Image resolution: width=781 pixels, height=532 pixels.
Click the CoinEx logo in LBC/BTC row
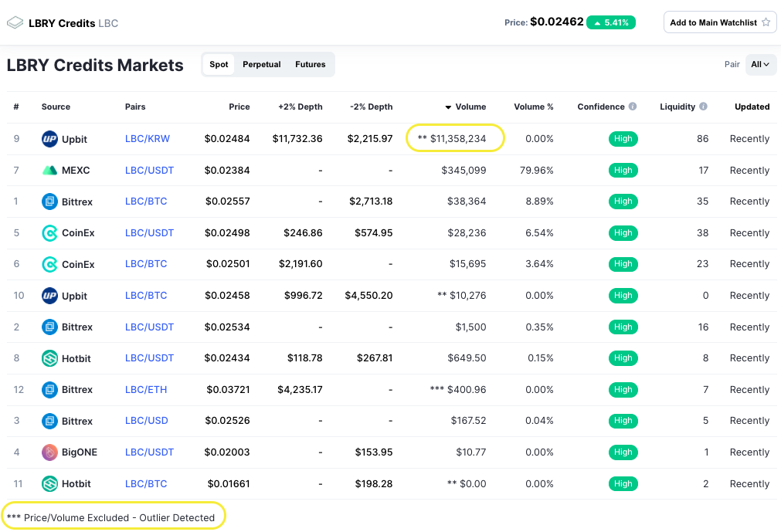[49, 264]
